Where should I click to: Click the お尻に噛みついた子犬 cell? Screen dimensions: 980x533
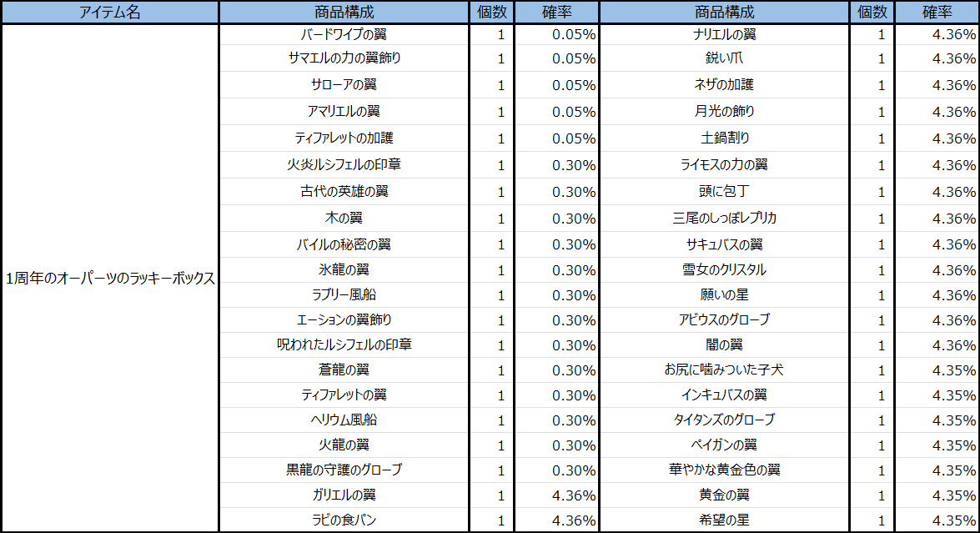[724, 370]
